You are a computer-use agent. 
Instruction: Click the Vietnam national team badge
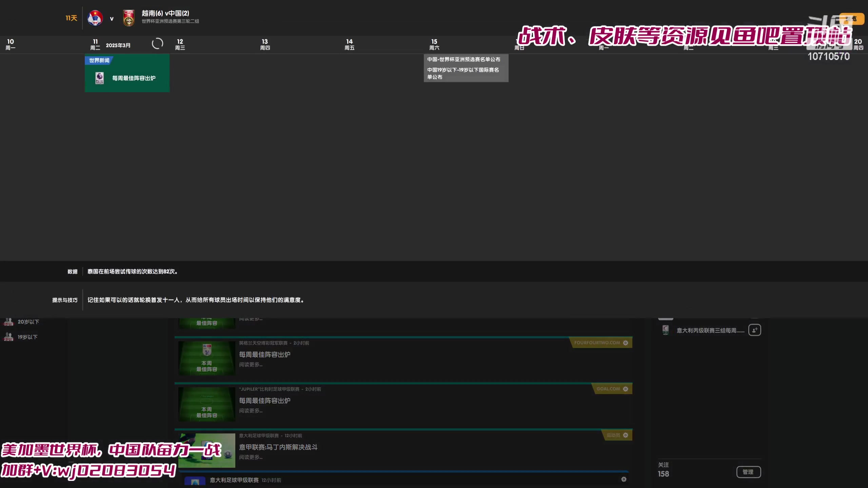coord(95,18)
